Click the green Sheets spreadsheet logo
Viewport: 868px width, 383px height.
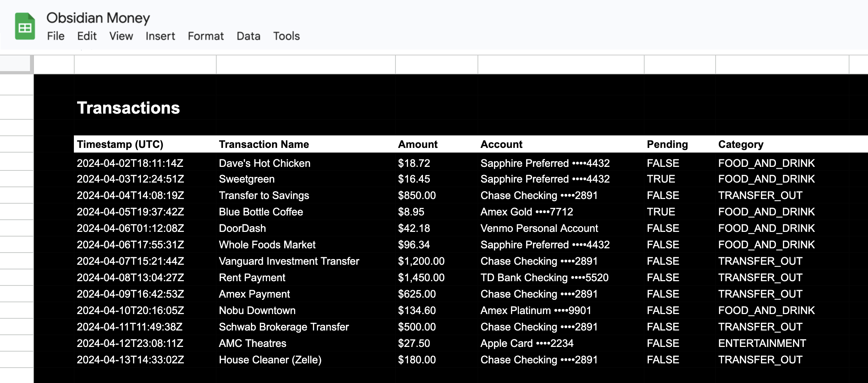(x=24, y=25)
